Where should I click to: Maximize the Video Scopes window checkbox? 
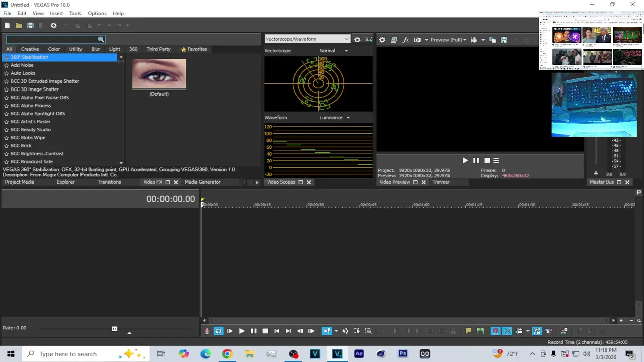pos(301,182)
